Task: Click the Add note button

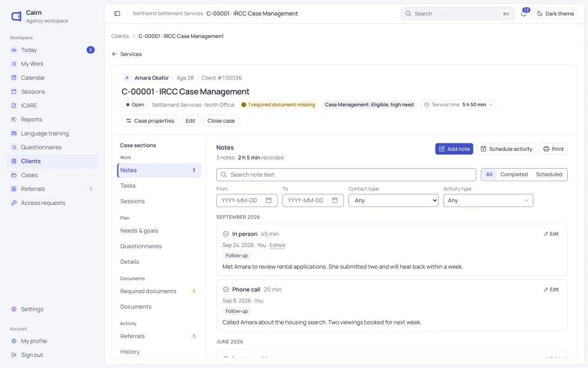Action: point(454,148)
